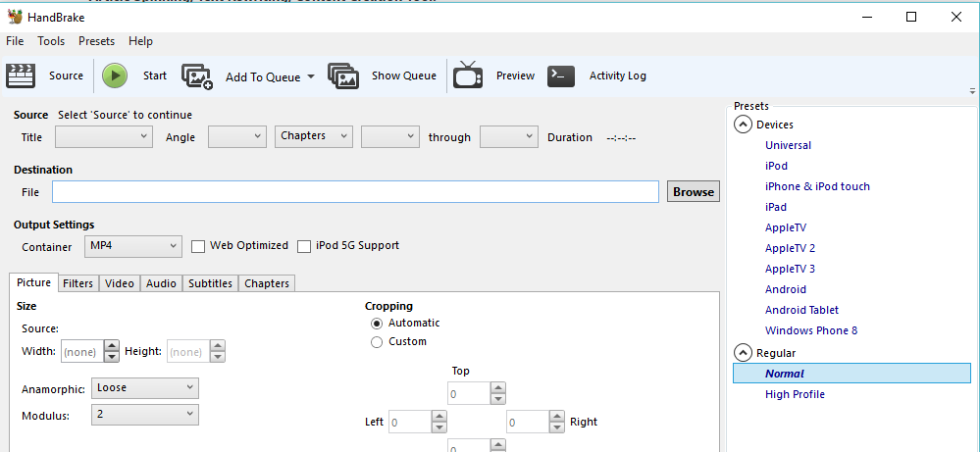Collapse the Regular presets group
Screen dimensions: 980x452
(x=742, y=353)
